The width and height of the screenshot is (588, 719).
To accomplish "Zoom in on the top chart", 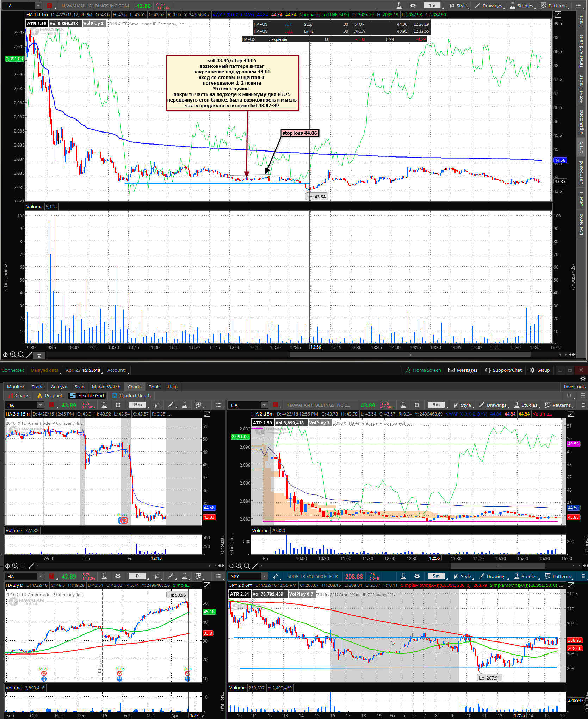I will (x=13, y=355).
